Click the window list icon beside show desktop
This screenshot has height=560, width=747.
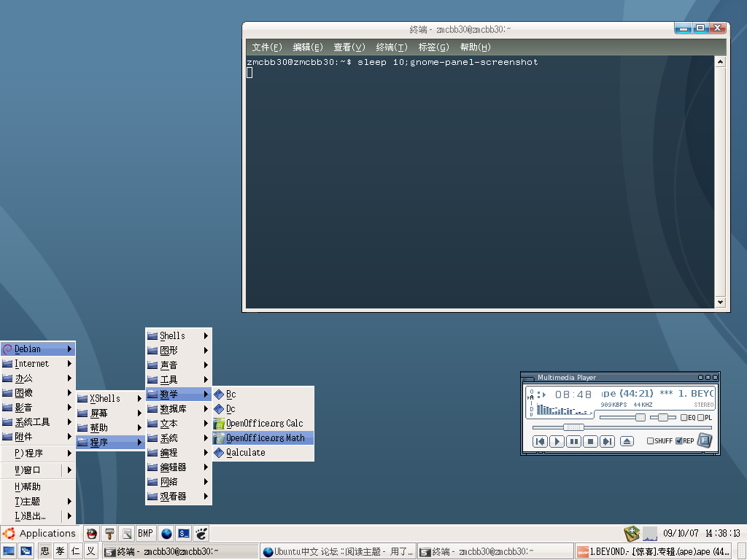[x=26, y=551]
